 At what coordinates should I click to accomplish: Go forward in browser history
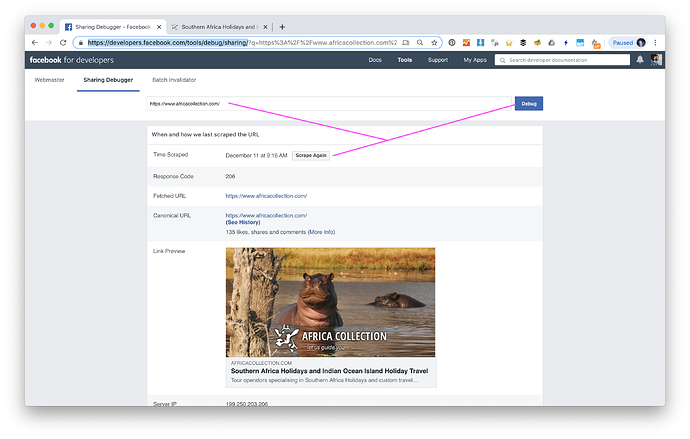[49, 43]
